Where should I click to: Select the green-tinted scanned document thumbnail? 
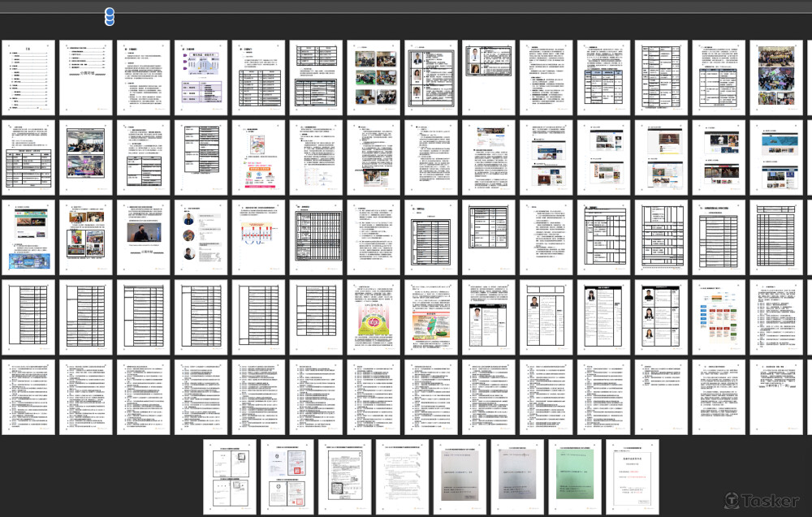(576, 477)
